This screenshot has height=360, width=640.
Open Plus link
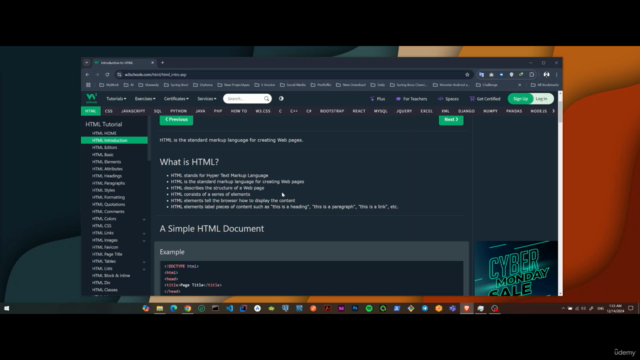click(378, 99)
